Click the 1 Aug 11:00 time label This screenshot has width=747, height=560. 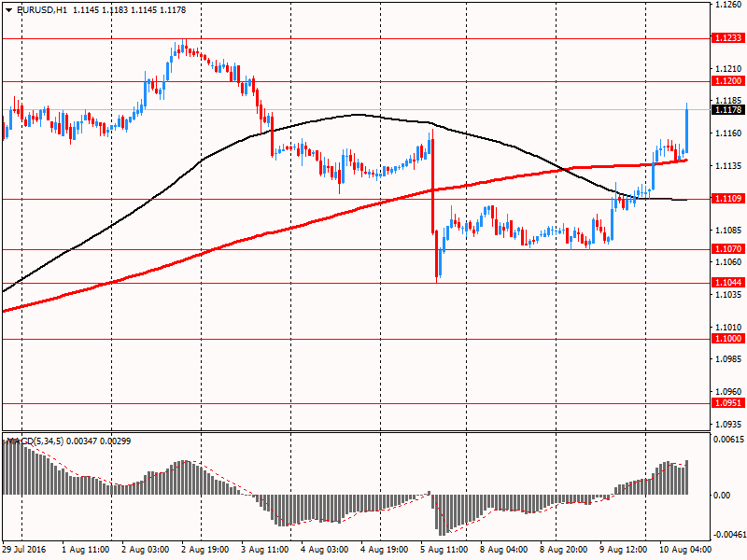point(86,550)
